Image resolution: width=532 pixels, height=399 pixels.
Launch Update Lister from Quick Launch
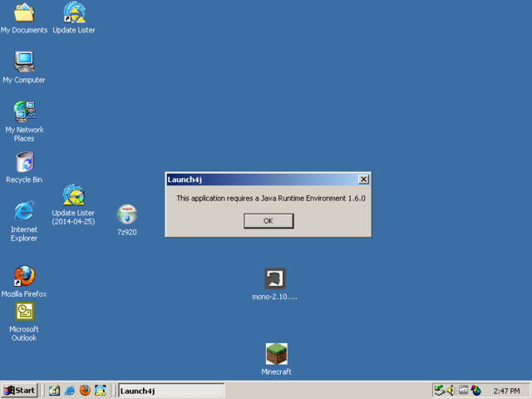101,391
